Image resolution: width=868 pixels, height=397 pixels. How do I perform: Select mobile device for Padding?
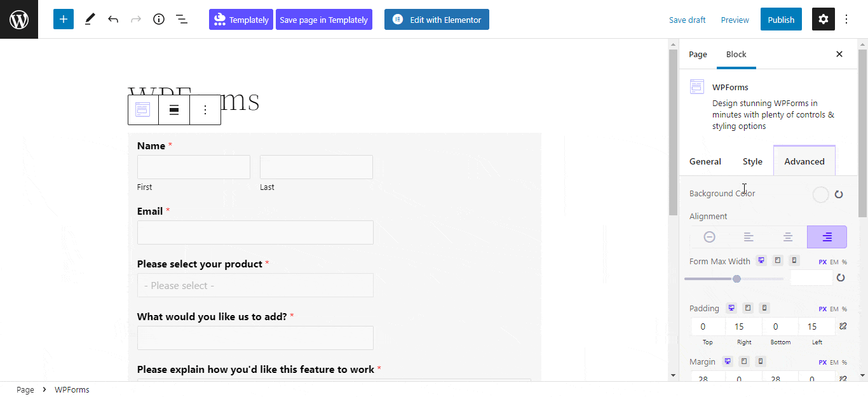[x=764, y=308]
